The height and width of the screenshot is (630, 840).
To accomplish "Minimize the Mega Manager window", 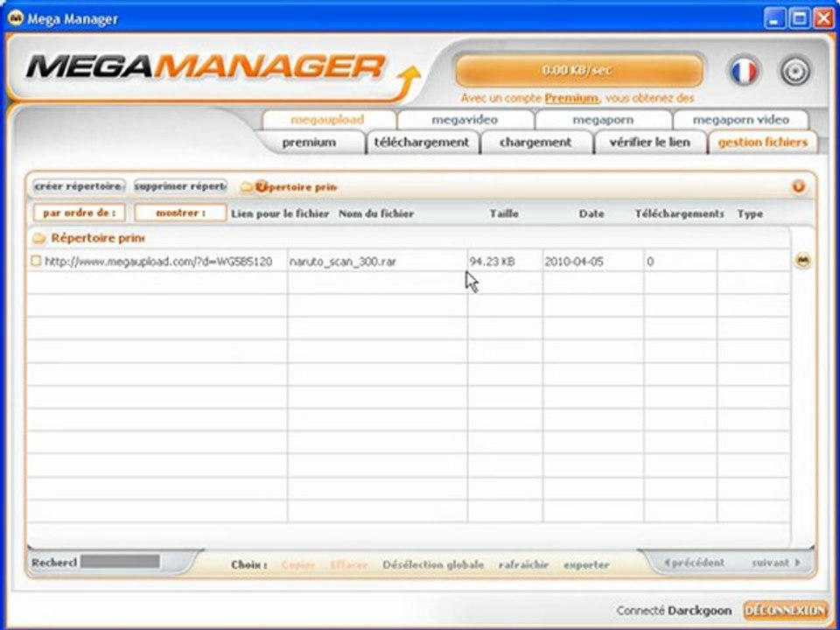I will tap(773, 19).
